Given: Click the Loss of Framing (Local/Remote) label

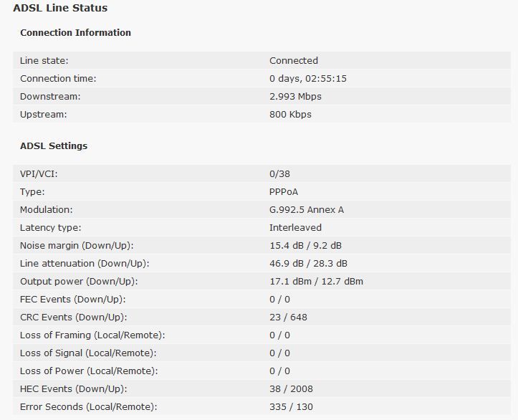Looking at the screenshot, I should [92, 335].
